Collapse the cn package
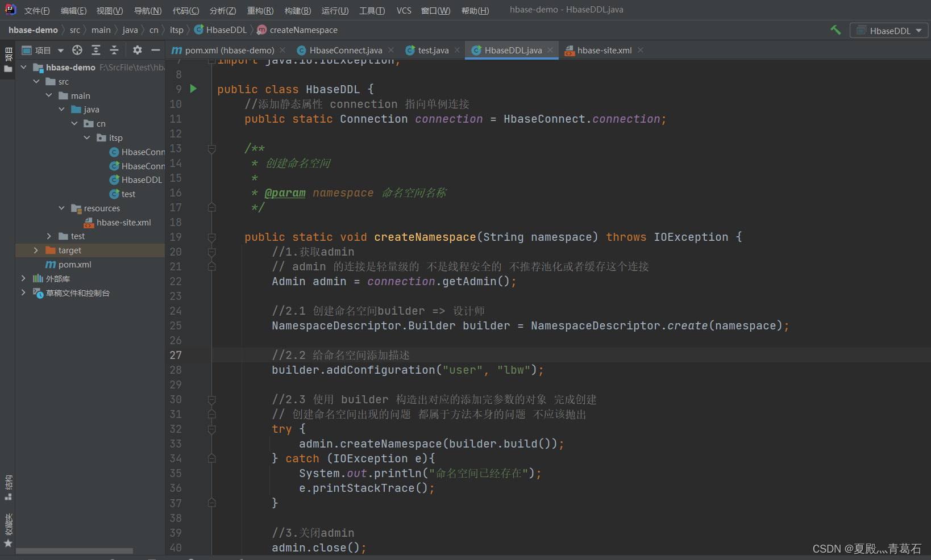Image resolution: width=931 pixels, height=560 pixels. [74, 123]
